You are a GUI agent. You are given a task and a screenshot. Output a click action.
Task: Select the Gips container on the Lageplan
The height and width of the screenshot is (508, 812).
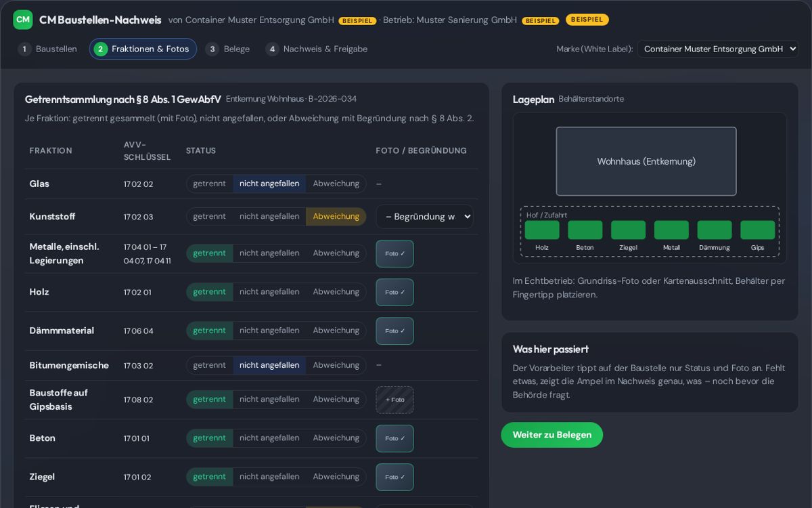coord(758,230)
